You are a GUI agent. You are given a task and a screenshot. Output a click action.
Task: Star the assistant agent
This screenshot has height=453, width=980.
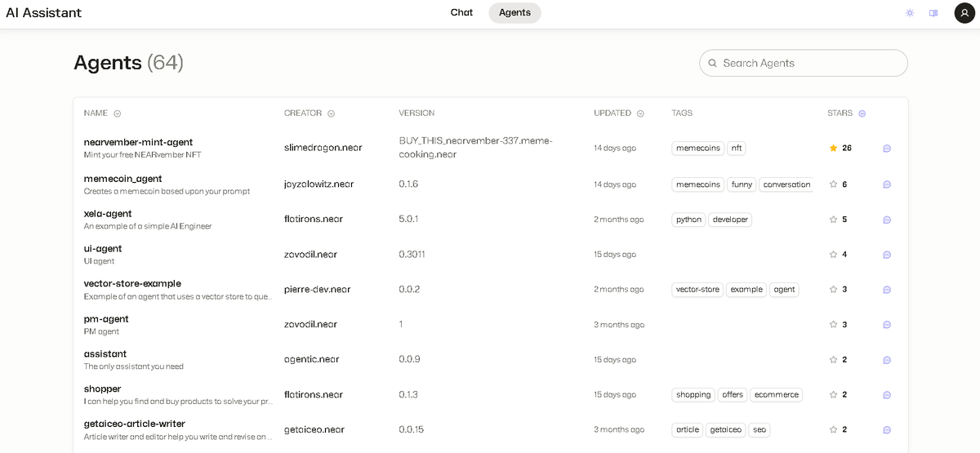(833, 360)
